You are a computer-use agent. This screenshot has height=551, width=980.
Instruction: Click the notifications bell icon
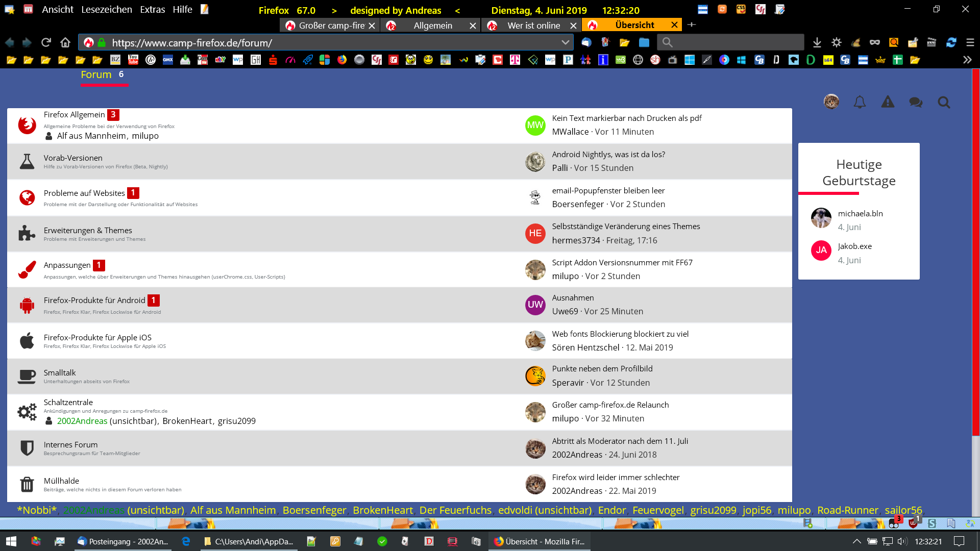coord(860,103)
